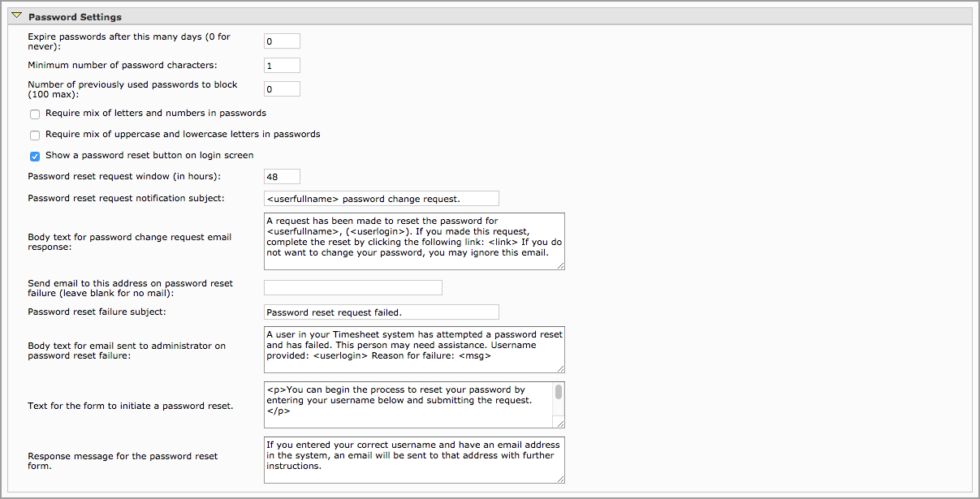Click the 'Body text for password change request' label
Image resolution: width=980 pixels, height=499 pixels.
pyautogui.click(x=130, y=242)
